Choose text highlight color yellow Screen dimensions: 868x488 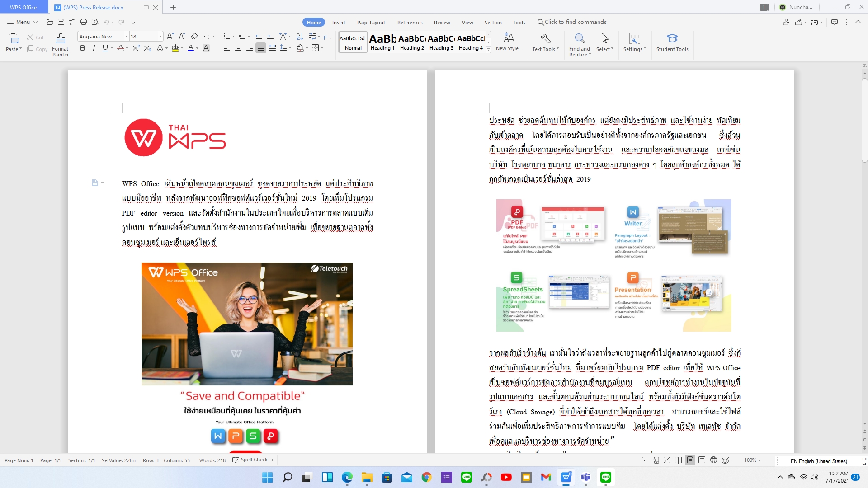click(x=175, y=48)
